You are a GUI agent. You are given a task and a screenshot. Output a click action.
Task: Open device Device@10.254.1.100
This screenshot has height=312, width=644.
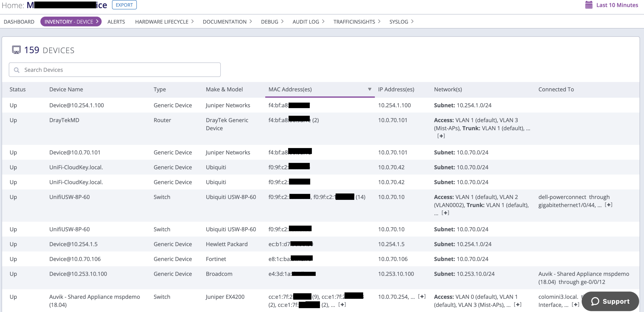pos(76,105)
